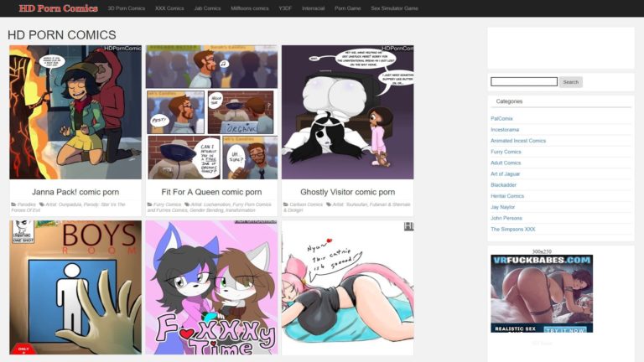Click the HD Porn Comics site logo
This screenshot has width=644, height=362.
point(58,8)
